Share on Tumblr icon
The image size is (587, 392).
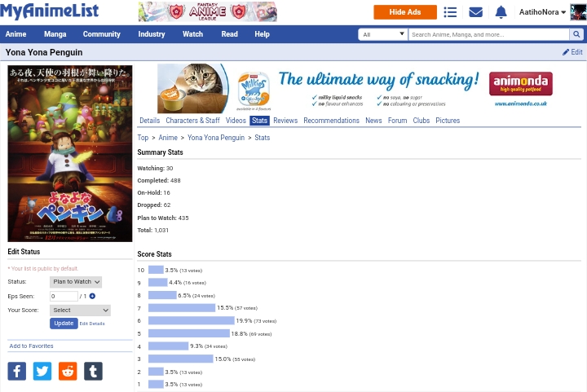93,371
